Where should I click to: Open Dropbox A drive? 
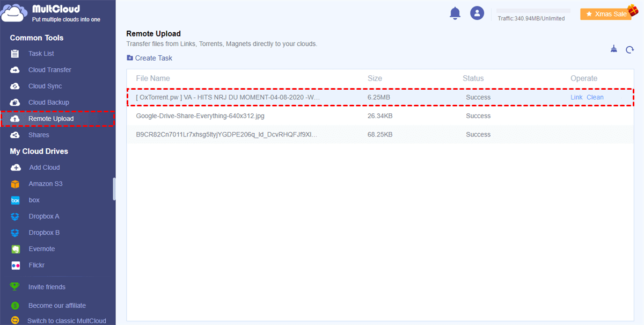coord(44,216)
